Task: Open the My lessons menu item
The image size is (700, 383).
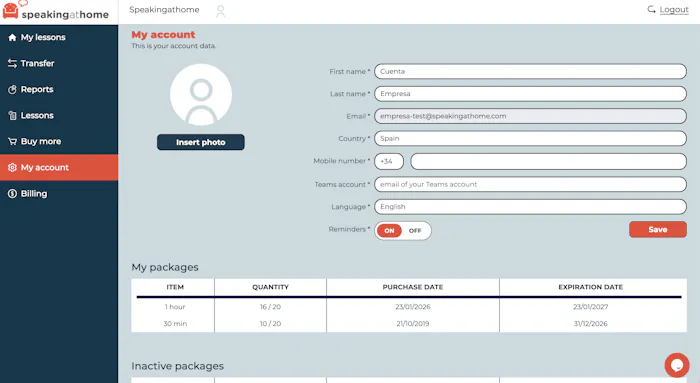Action: pos(59,37)
